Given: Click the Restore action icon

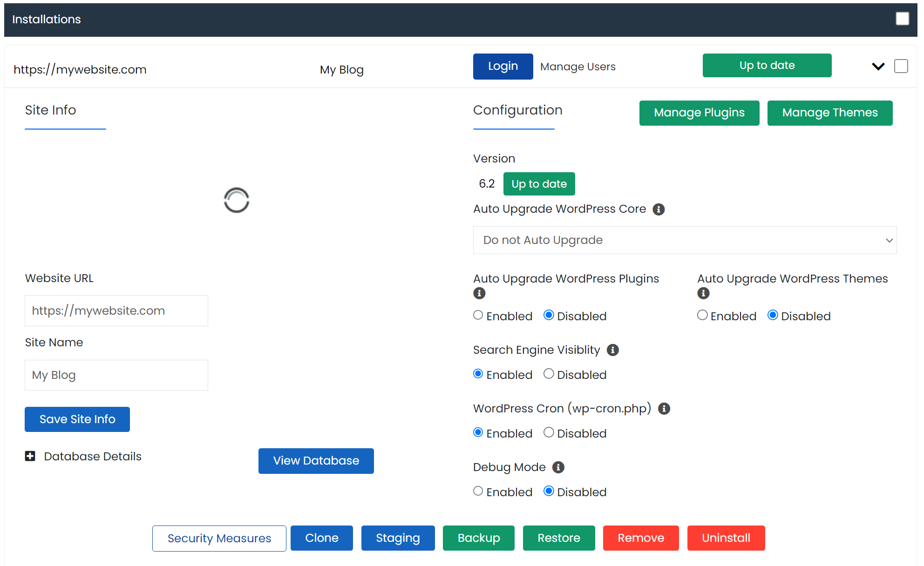Looking at the screenshot, I should (557, 538).
